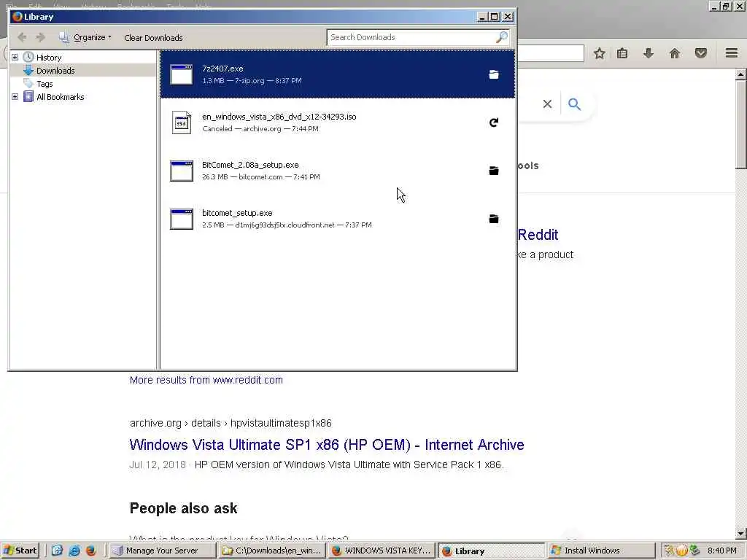Screen dimensions: 747x560
Task: Open the Firefox hamburger menu
Action: click(x=732, y=52)
